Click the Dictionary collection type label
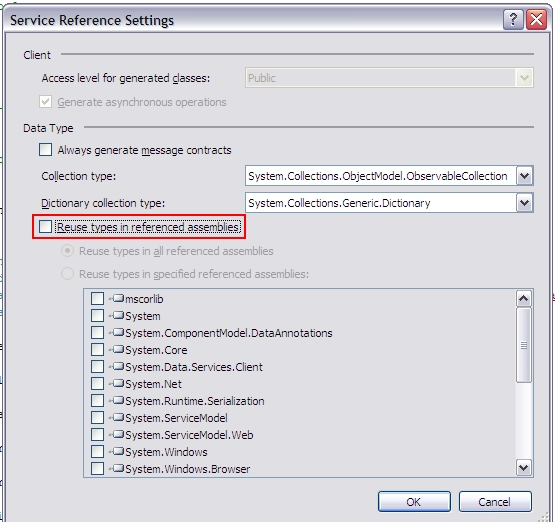The image size is (555, 522). click(x=103, y=203)
